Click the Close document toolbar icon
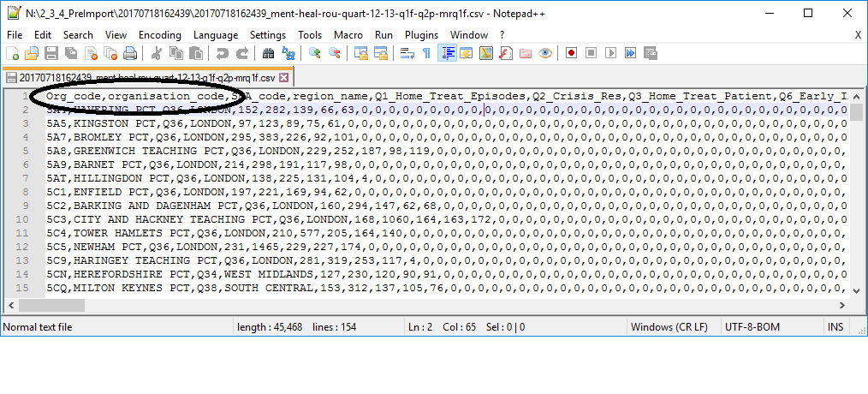The height and width of the screenshot is (394, 868). pos(91,53)
